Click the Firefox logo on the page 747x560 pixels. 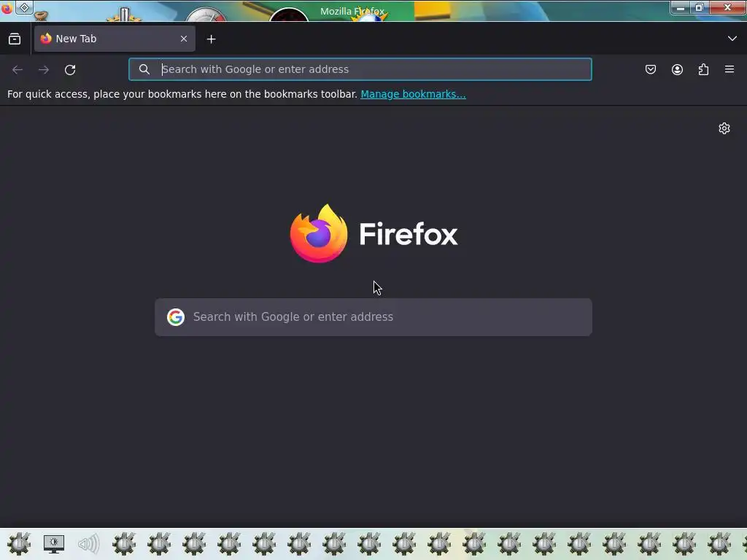click(x=373, y=233)
